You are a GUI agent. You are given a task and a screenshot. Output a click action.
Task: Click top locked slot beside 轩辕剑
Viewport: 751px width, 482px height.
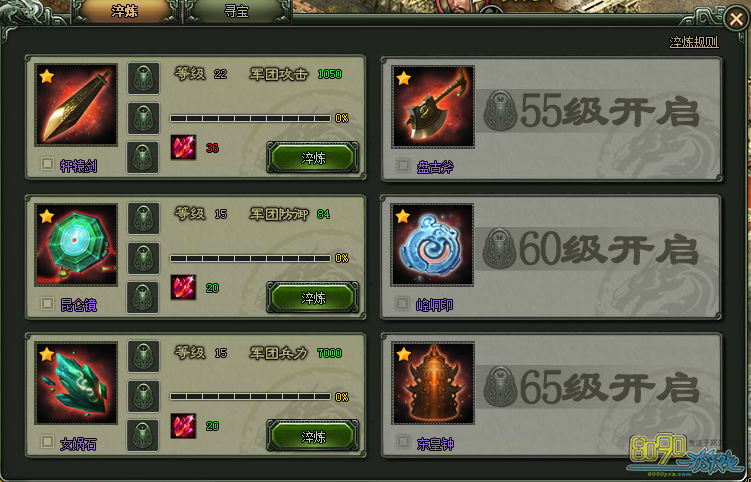144,78
